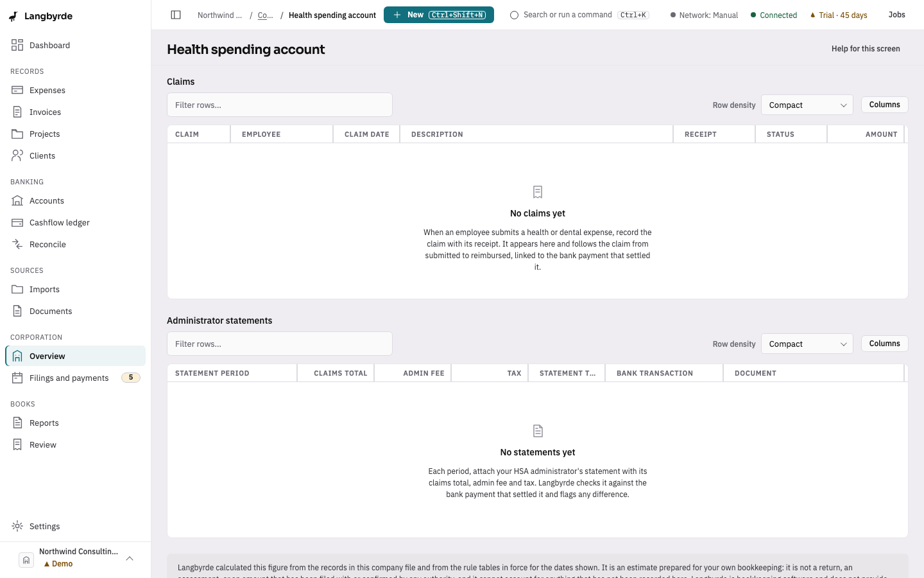Open Settings gear item
924x578 pixels.
pos(75,527)
